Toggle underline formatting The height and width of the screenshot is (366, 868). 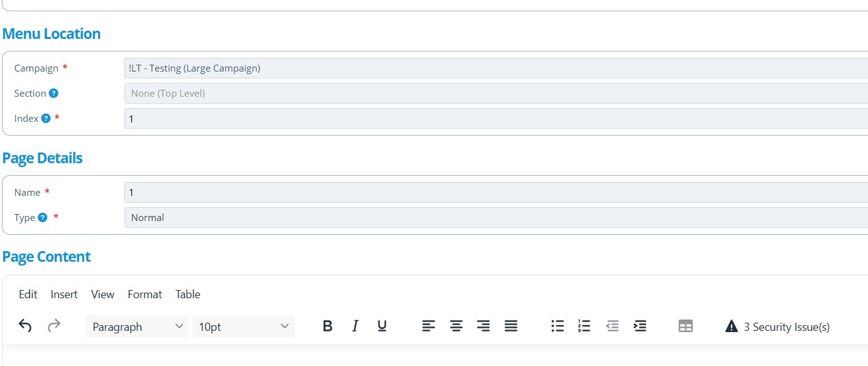tap(382, 326)
